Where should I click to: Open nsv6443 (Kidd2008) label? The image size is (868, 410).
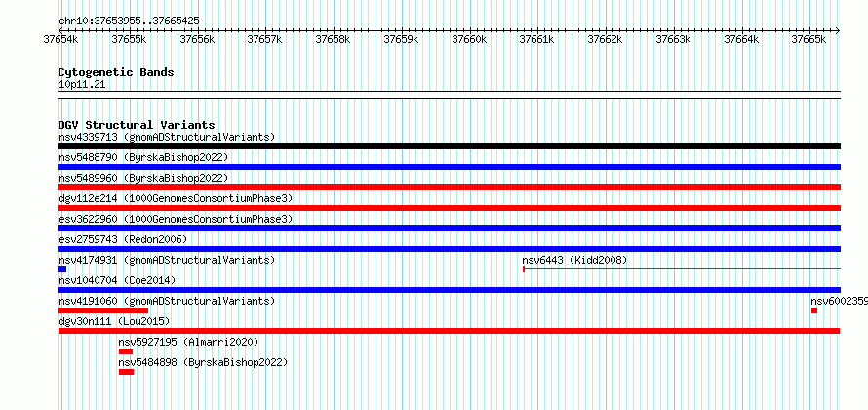pyautogui.click(x=574, y=260)
